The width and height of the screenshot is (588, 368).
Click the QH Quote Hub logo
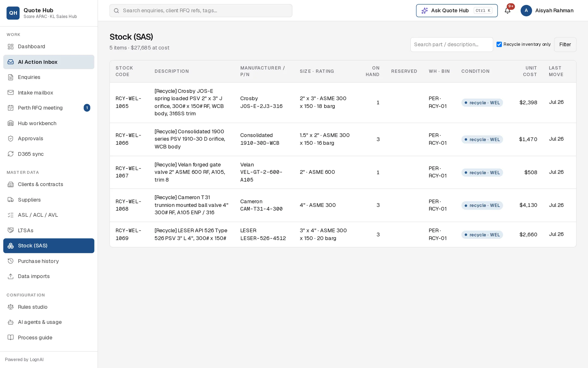point(13,13)
